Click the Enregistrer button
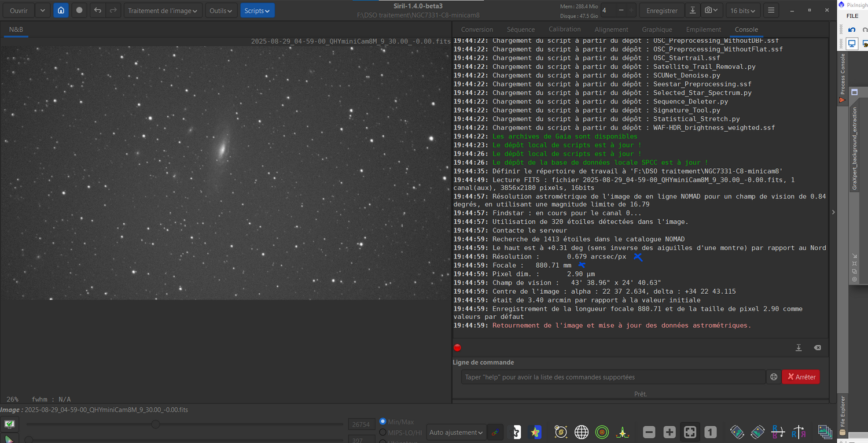Image resolution: width=868 pixels, height=443 pixels. (x=662, y=10)
